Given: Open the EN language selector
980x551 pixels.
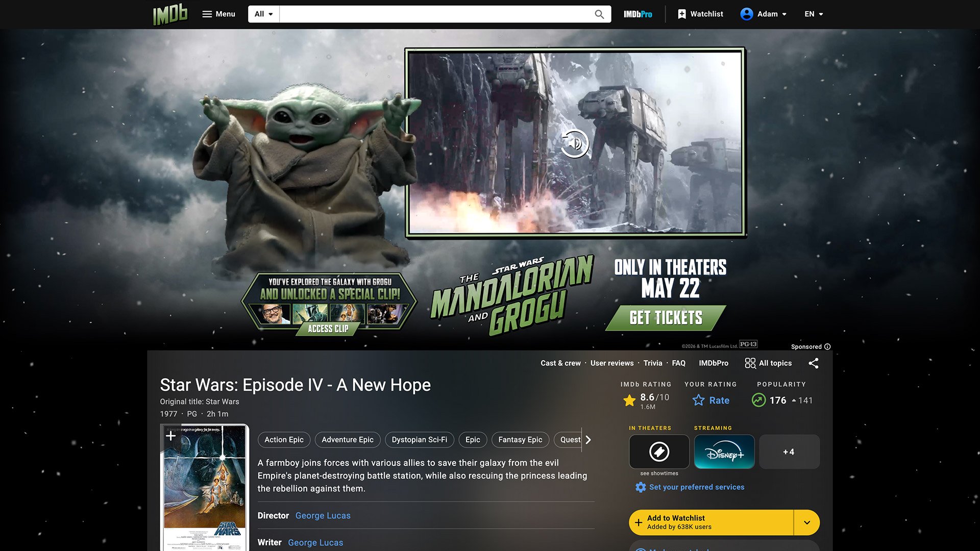Looking at the screenshot, I should coord(814,14).
